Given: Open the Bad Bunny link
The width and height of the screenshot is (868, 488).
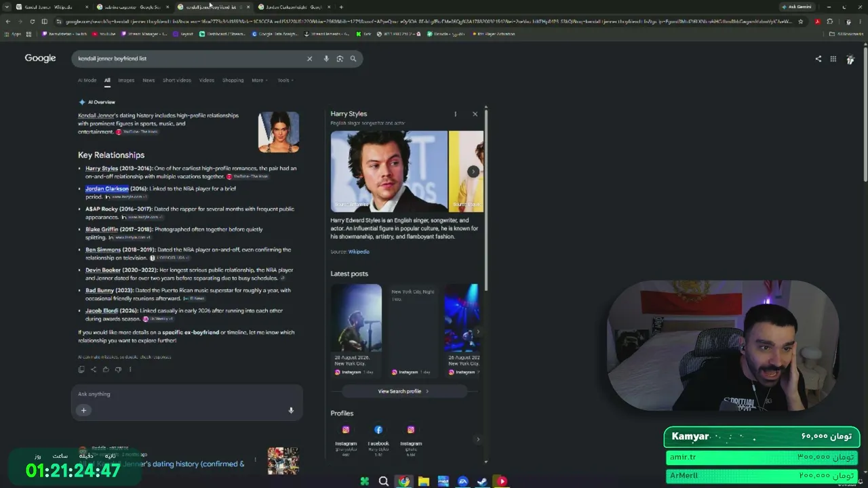Looking at the screenshot, I should pos(100,290).
